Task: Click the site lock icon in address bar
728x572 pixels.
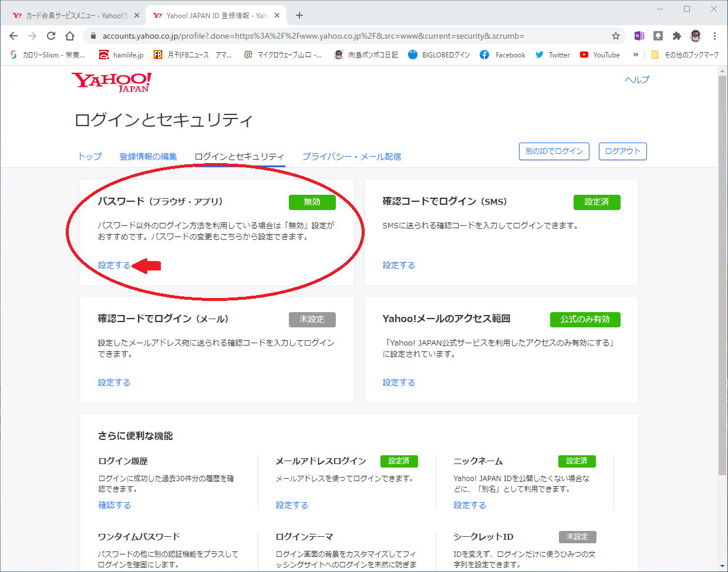Action: [93, 36]
